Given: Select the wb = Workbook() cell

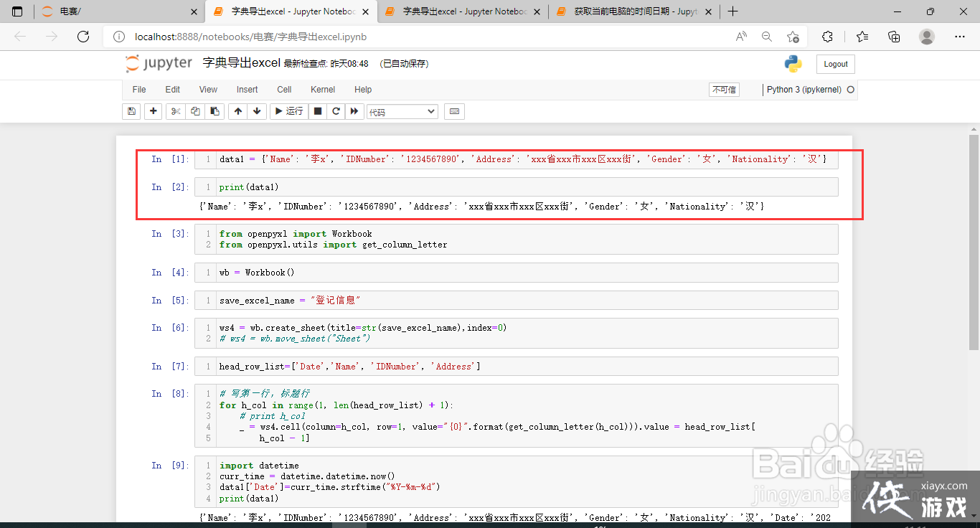Looking at the screenshot, I should [516, 273].
